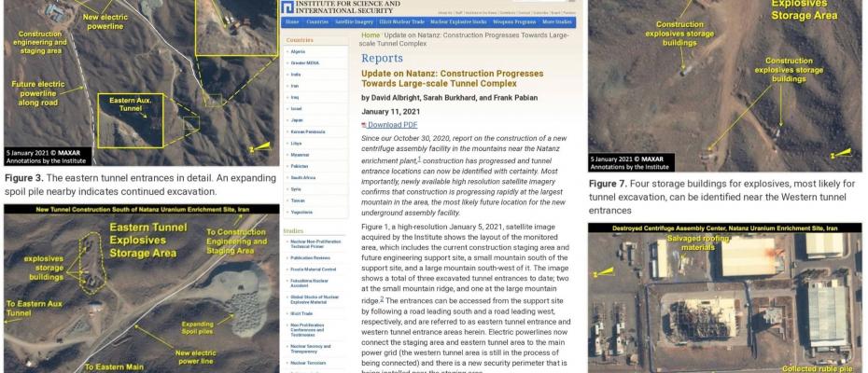Image resolution: width=868 pixels, height=373 pixels.
Task: Select Israel in the Countries list
Action: pyautogui.click(x=296, y=108)
